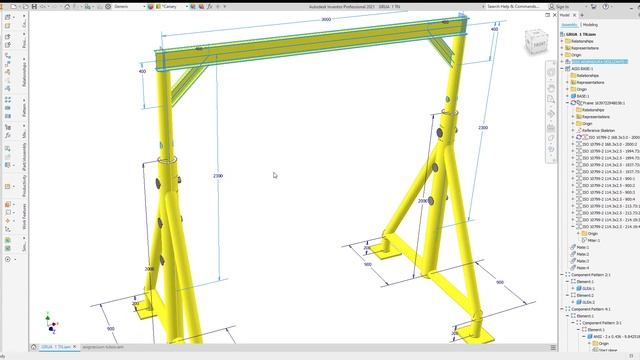
Task: Open the Productivity panel label
Action: 24,186
